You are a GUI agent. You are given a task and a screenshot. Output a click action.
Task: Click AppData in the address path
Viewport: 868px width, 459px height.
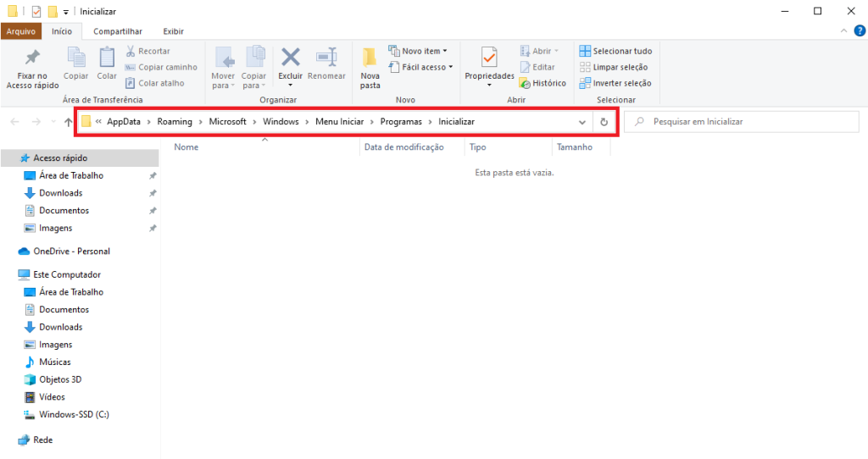tap(124, 122)
